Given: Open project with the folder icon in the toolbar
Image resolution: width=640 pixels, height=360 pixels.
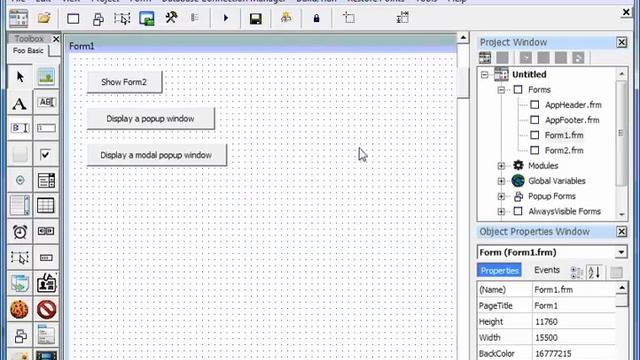Looking at the screenshot, I should coord(44,18).
